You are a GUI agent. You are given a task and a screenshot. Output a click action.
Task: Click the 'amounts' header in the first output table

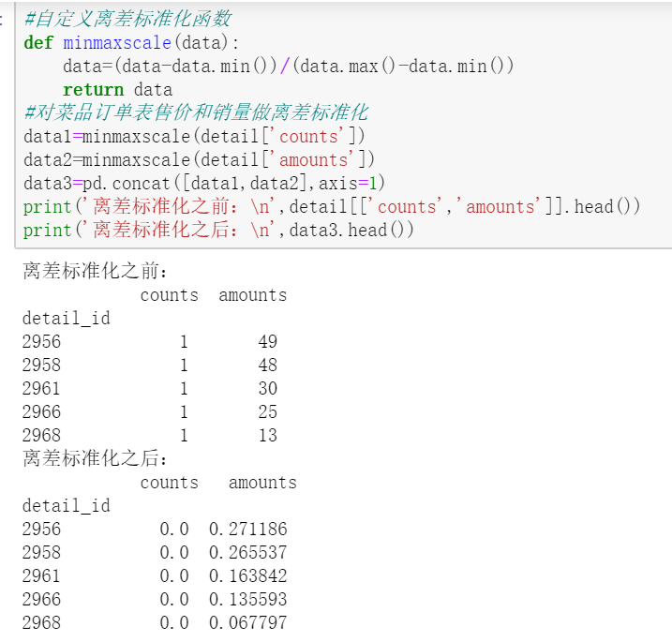pos(253,295)
